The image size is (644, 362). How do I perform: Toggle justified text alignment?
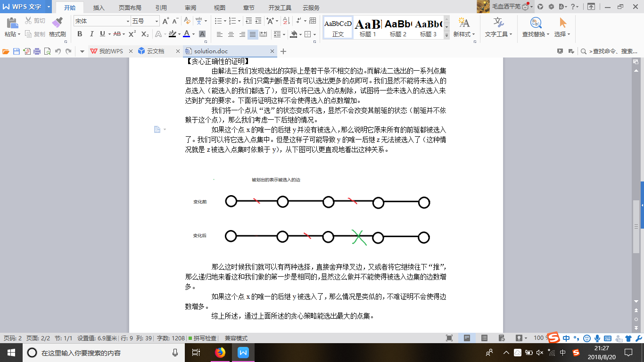(253, 34)
